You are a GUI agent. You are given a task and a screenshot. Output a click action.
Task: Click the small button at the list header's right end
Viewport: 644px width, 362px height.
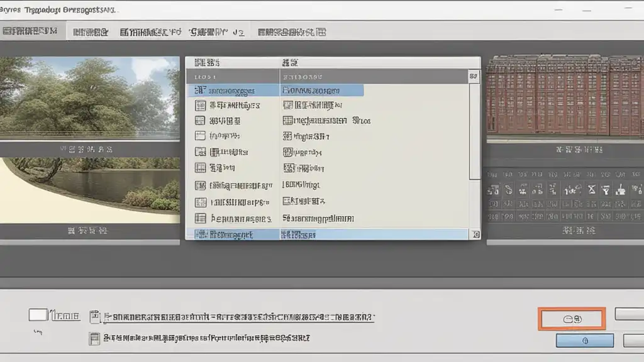click(x=474, y=77)
